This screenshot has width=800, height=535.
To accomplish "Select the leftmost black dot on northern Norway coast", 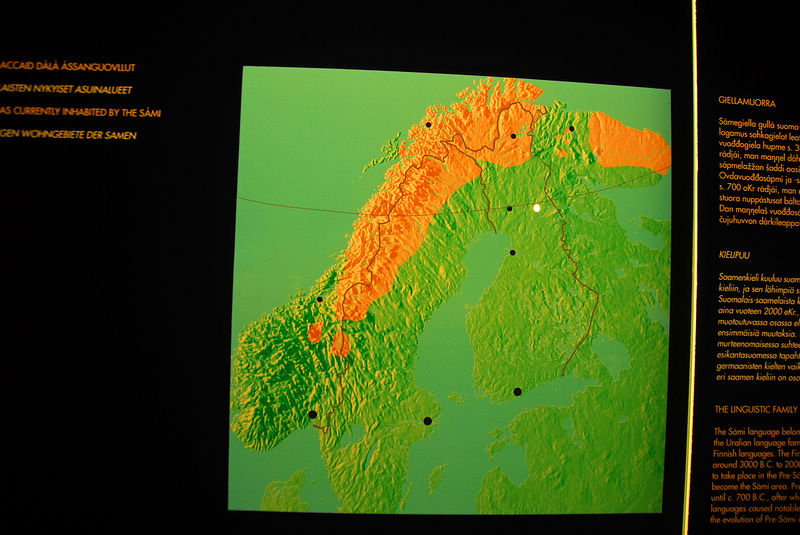I will (x=428, y=125).
